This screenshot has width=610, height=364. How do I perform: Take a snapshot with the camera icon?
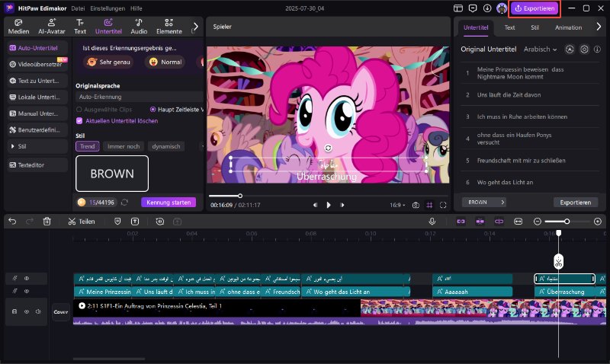coord(416,205)
